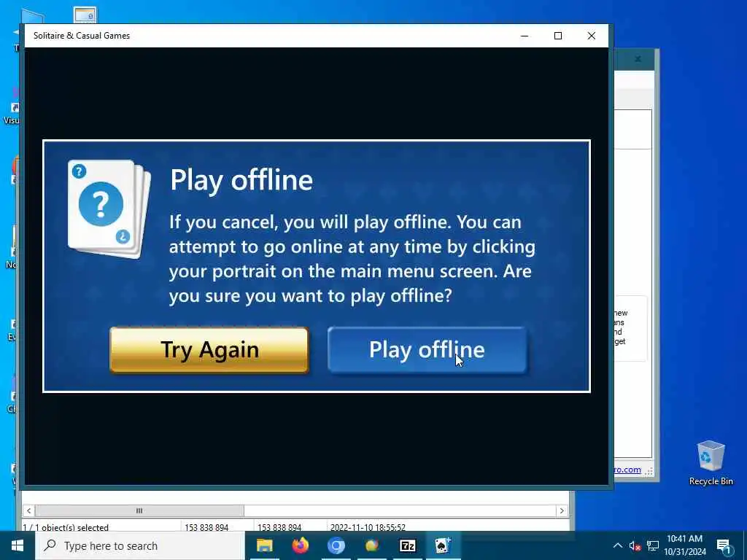747x560 pixels.
Task: Open the network tray icon
Action: click(x=653, y=546)
